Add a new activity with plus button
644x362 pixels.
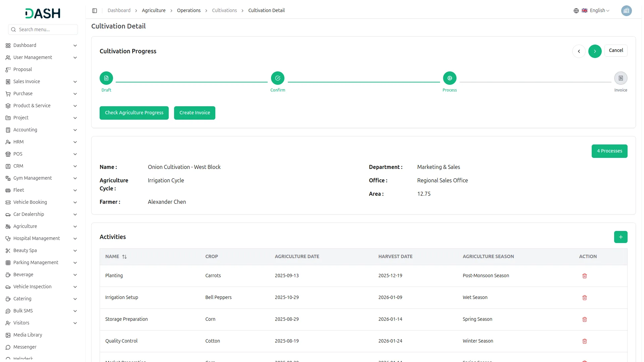pyautogui.click(x=621, y=237)
